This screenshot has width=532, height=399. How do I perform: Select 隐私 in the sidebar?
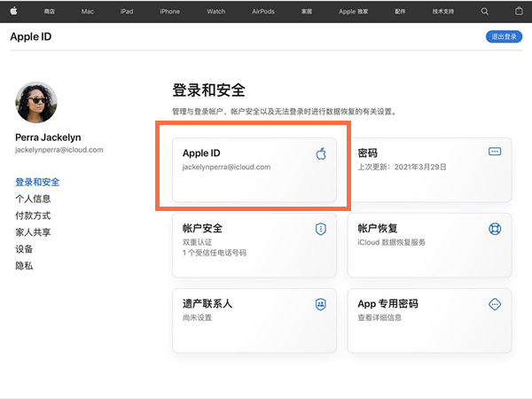[x=24, y=266]
